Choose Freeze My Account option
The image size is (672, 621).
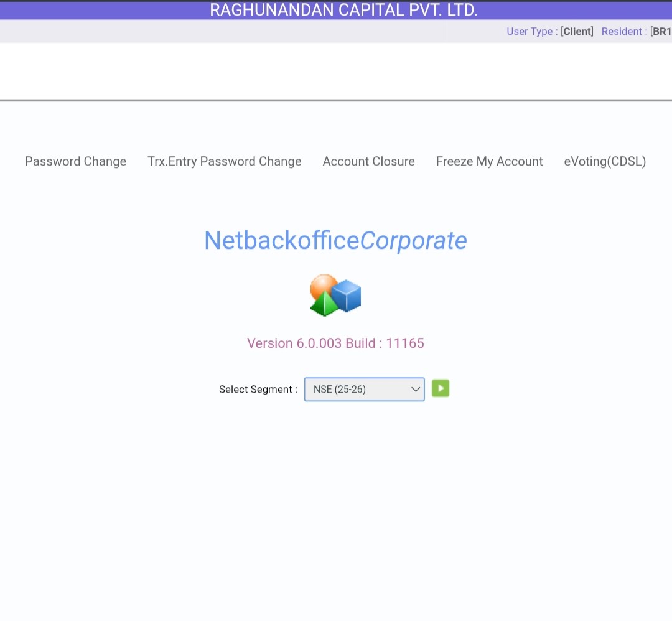[x=489, y=162]
